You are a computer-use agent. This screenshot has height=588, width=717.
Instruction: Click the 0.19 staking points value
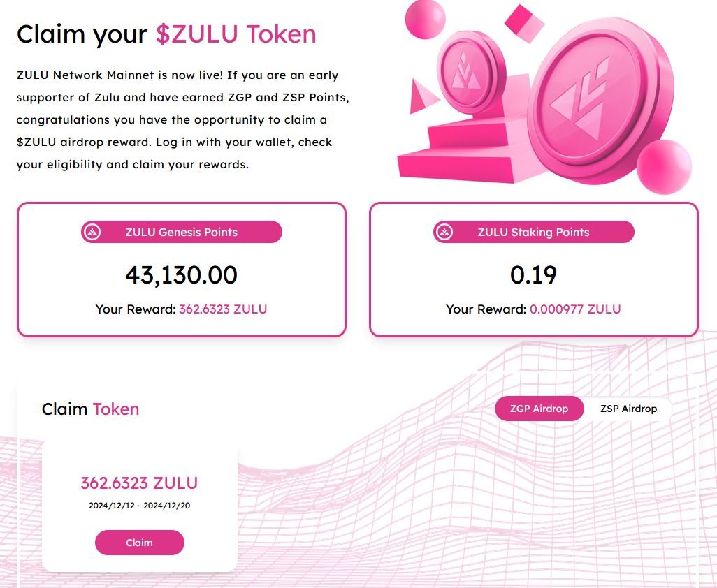coord(533,275)
